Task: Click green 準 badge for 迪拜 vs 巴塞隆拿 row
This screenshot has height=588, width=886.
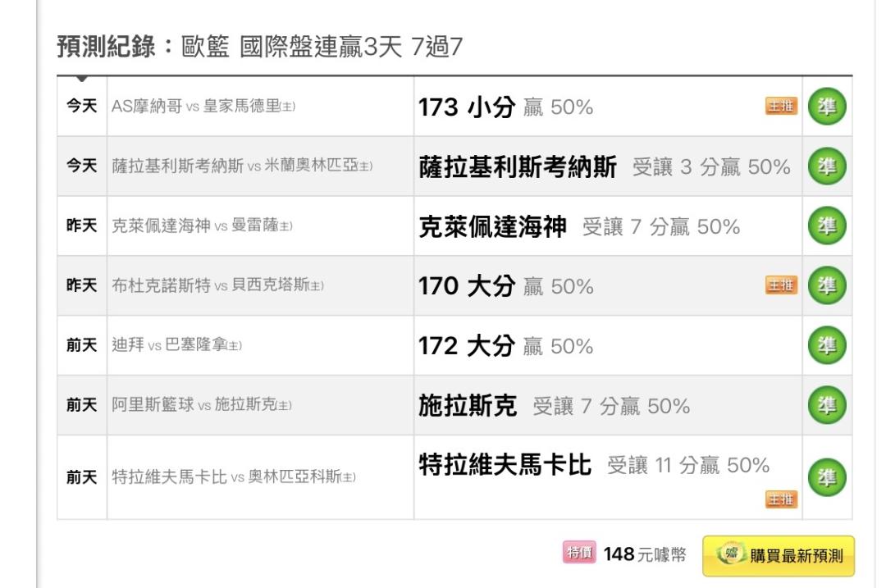Action: (827, 346)
